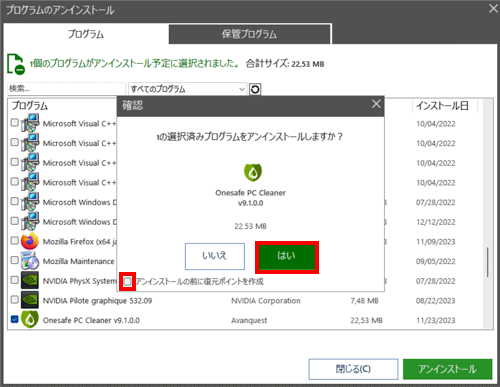The height and width of the screenshot is (387, 500).
Task: Click the Microsoft Windows icon dated 12/12/2022
Action: click(30, 221)
